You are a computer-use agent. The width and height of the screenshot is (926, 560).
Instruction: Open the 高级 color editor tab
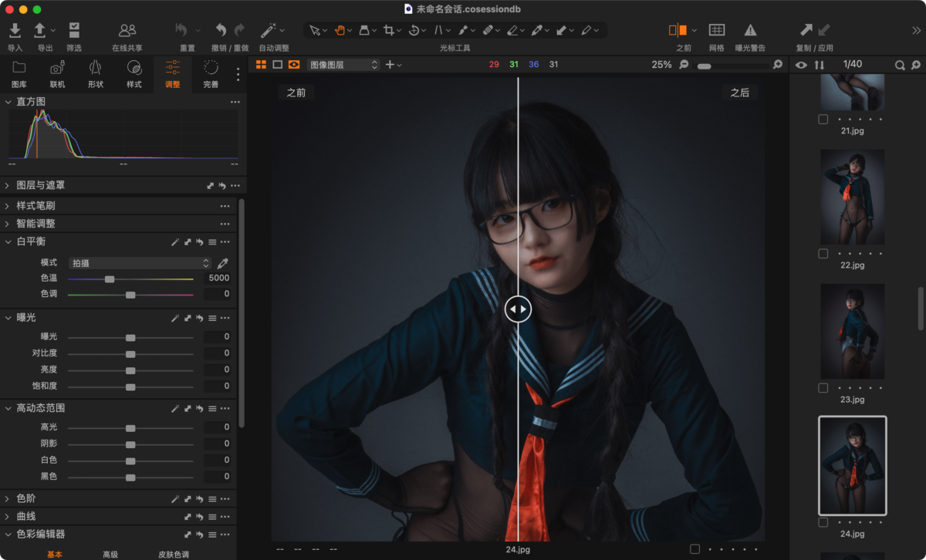pyautogui.click(x=110, y=554)
